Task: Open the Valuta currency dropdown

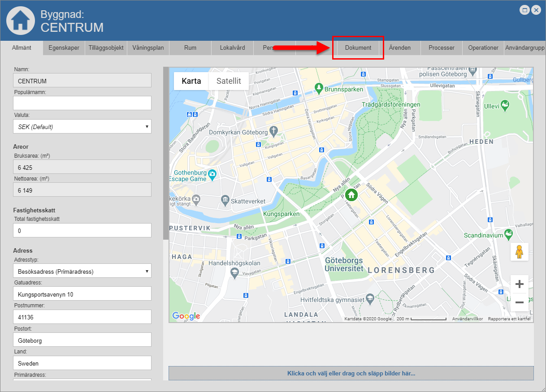Action: 82,127
